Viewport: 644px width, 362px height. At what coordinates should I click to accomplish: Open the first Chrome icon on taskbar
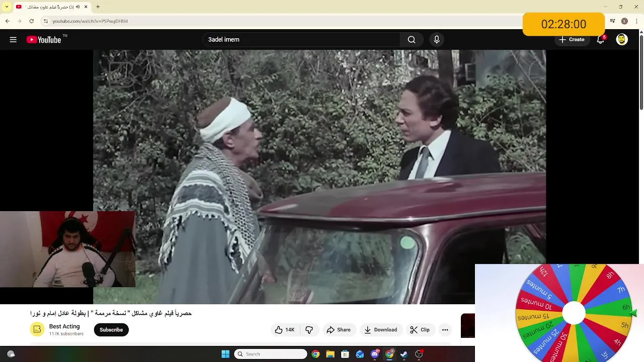(x=315, y=354)
